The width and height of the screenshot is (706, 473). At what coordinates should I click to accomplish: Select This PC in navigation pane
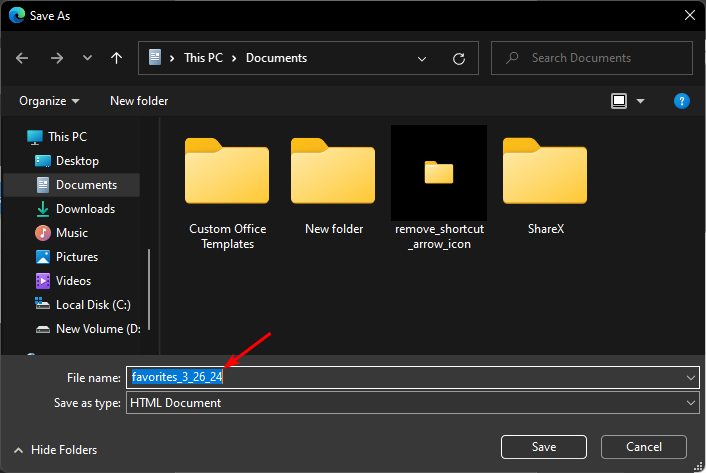pyautogui.click(x=68, y=137)
